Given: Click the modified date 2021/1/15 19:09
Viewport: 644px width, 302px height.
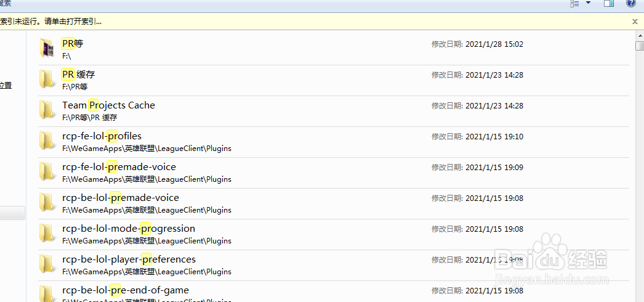Looking at the screenshot, I should click(494, 167).
